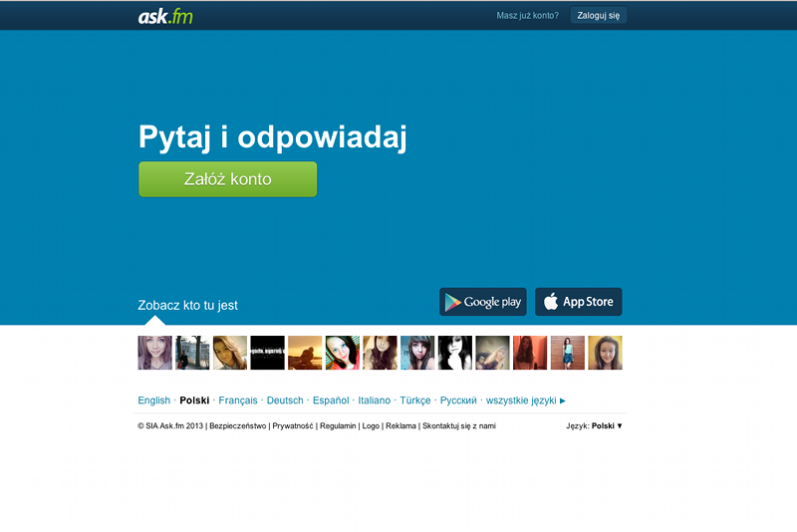Select Italiano from language list
This screenshot has width=797, height=532.
[375, 400]
